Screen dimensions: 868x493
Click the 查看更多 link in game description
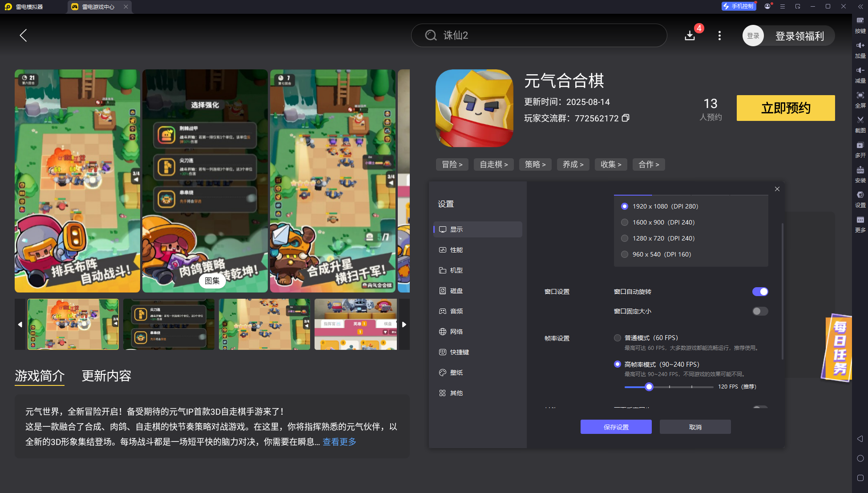(x=339, y=442)
